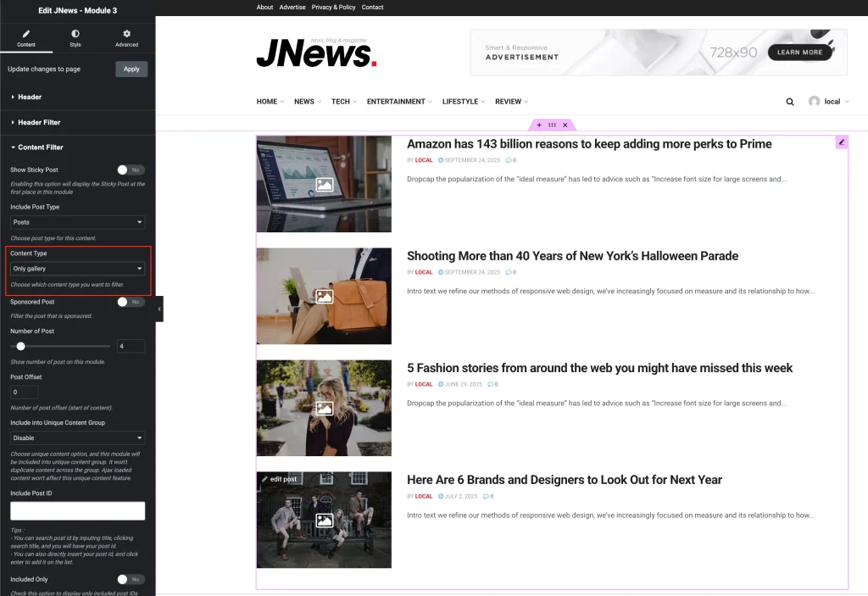
Task: Open the Include Post Type dropdown
Action: (77, 222)
